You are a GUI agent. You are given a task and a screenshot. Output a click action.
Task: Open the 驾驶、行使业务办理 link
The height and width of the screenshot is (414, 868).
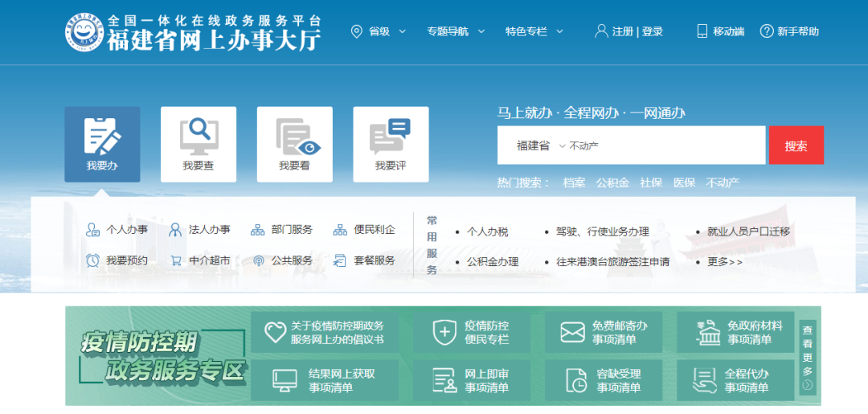[x=602, y=232]
